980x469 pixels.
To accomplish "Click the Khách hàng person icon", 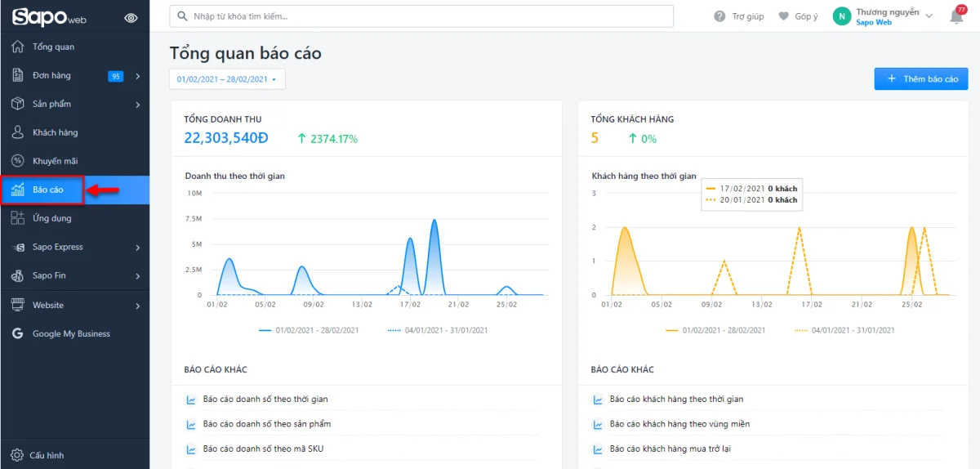I will point(17,132).
